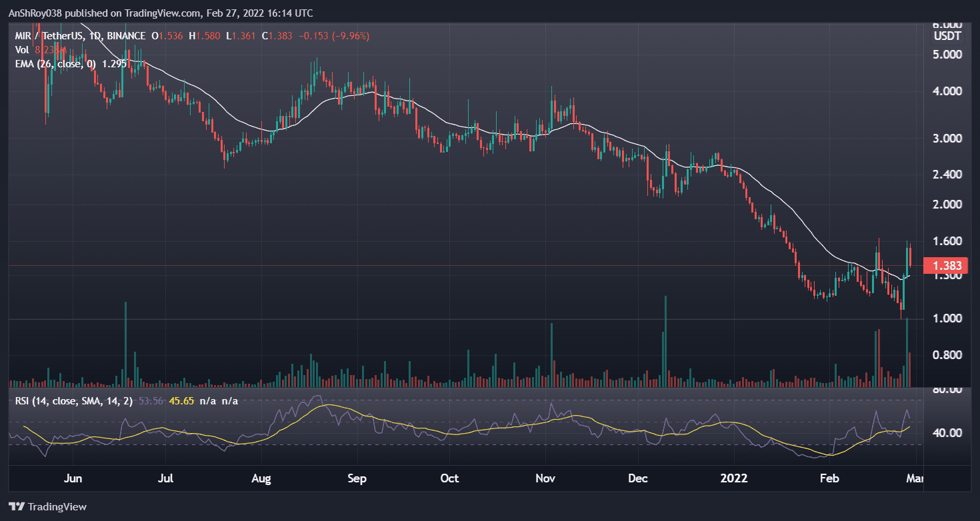Screen dimensions: 980x521
Task: Click the Vol indicator label
Action: (21, 50)
